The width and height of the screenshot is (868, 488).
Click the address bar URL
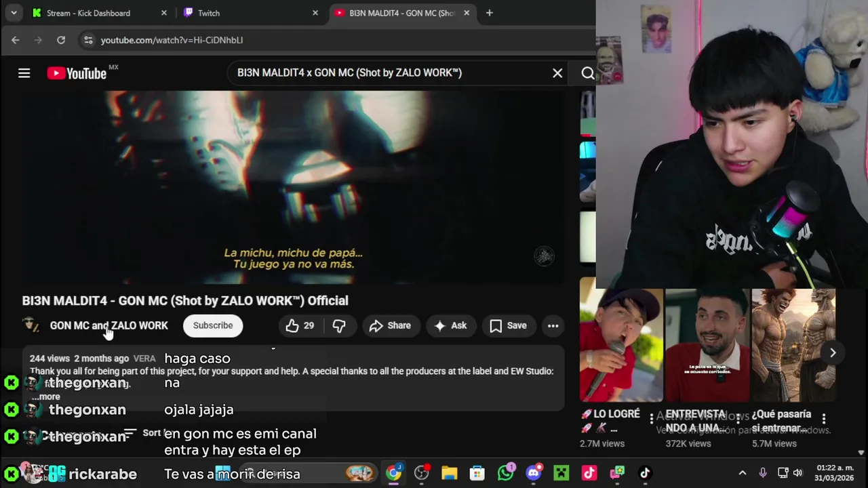[172, 40]
